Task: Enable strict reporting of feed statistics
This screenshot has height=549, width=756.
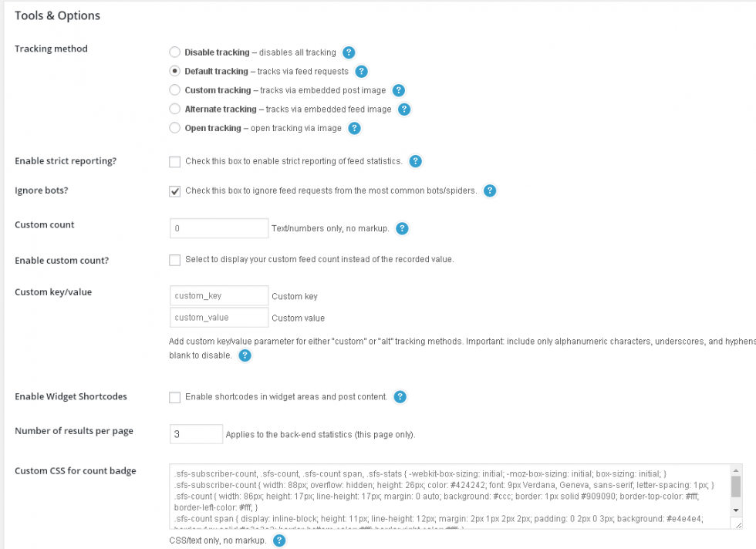Action: point(174,162)
